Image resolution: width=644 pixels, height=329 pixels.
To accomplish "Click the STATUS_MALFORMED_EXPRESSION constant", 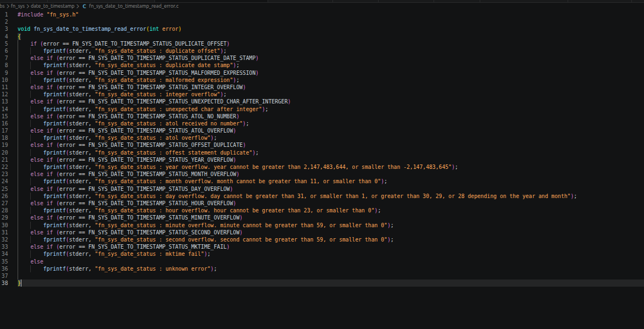I will pyautogui.click(x=171, y=73).
